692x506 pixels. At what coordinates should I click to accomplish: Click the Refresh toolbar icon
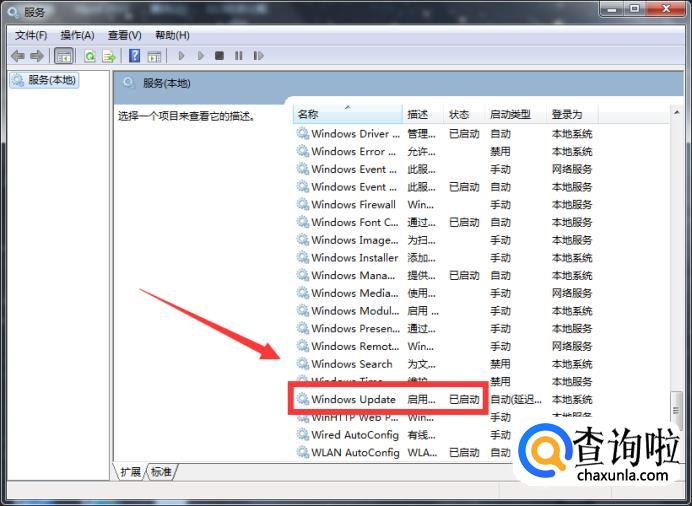90,56
